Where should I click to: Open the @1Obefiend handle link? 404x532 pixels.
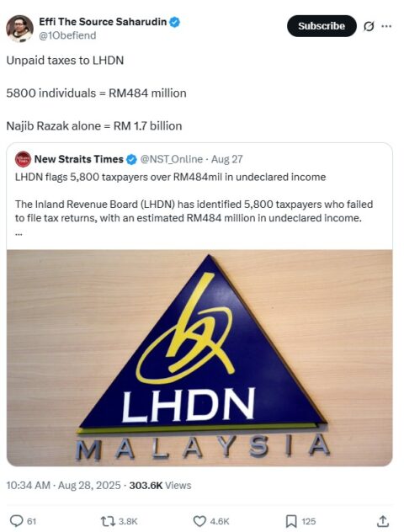coord(67,35)
